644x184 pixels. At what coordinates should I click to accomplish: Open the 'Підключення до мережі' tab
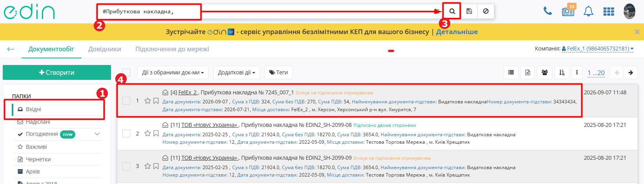coord(172,49)
